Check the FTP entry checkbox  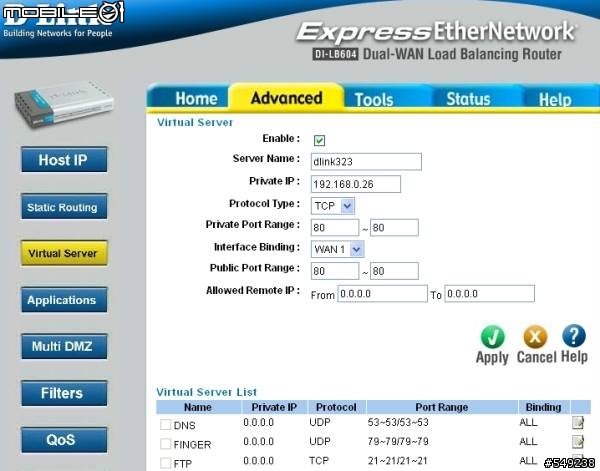click(x=166, y=463)
